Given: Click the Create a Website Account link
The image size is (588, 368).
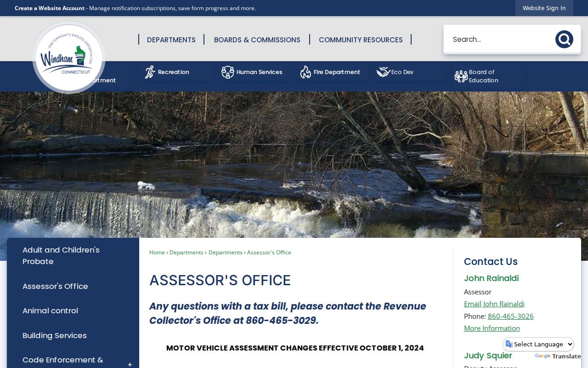Looking at the screenshot, I should coord(50,8).
